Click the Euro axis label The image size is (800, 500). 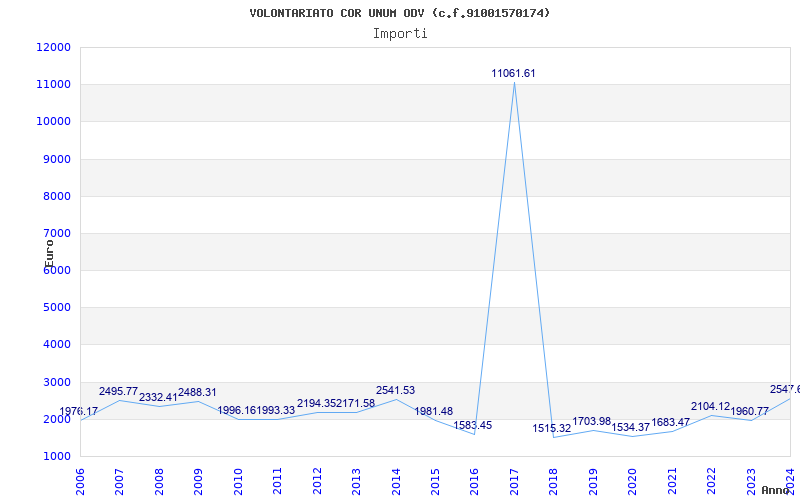pyautogui.click(x=49, y=254)
